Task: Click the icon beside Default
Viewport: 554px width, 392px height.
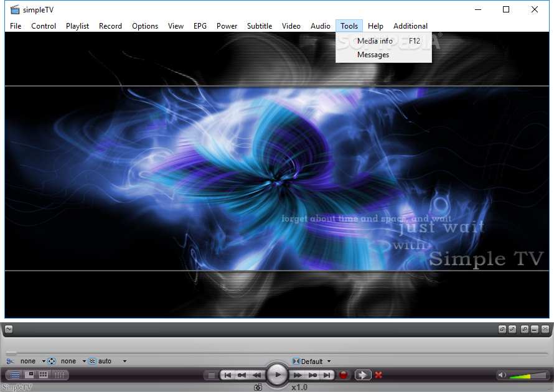Action: pyautogui.click(x=296, y=362)
